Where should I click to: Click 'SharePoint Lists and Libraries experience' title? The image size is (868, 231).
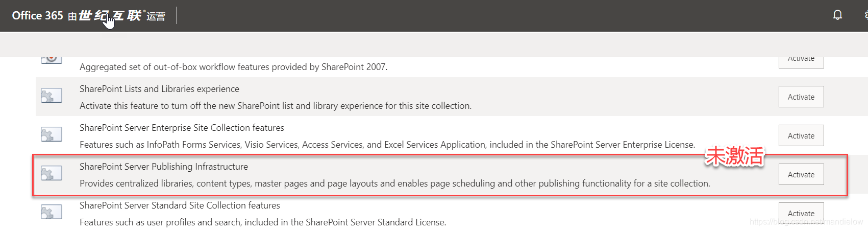tap(159, 89)
